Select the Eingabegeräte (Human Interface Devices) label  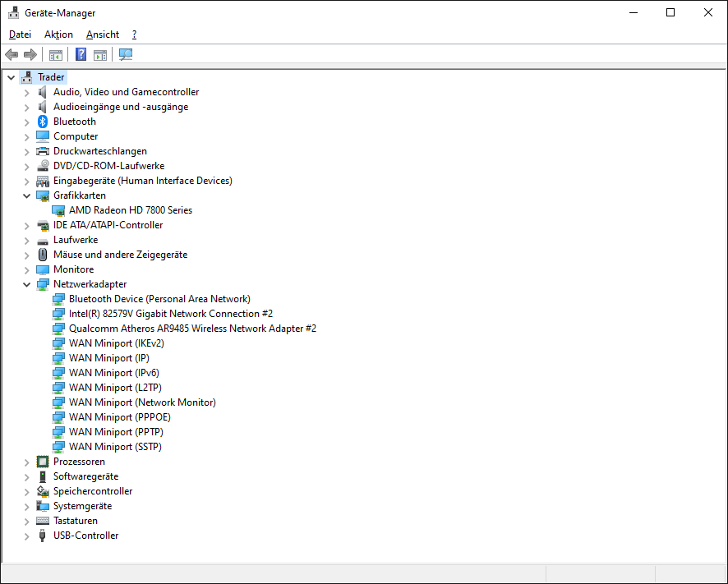point(143,181)
